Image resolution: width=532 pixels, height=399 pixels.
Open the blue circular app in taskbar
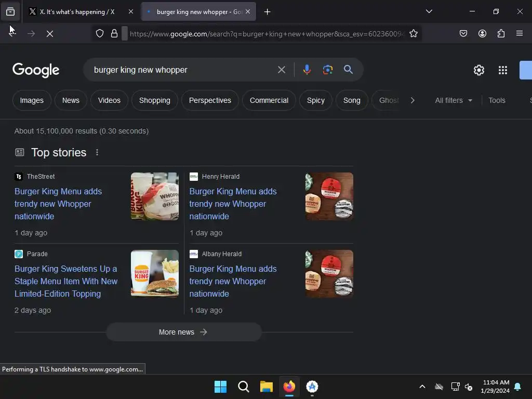point(312,387)
